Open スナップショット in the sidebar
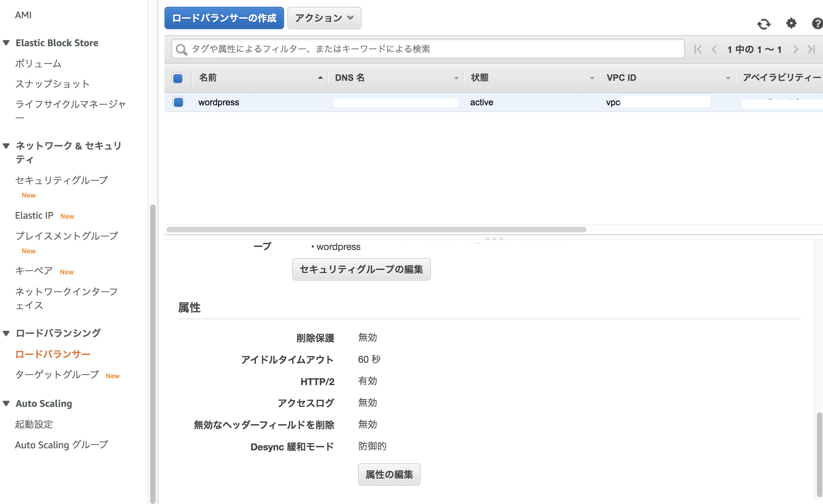 [52, 84]
